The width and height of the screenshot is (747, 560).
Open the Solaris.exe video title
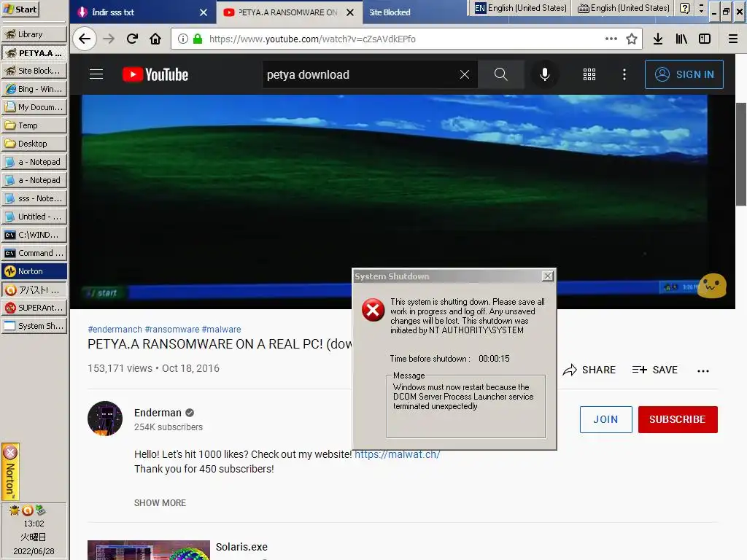click(241, 547)
